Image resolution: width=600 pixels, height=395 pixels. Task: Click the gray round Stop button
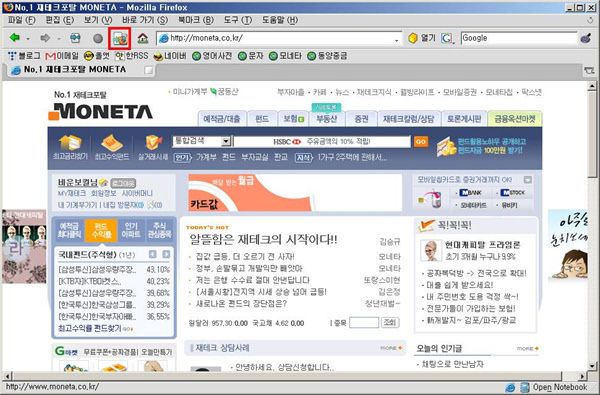tap(98, 38)
